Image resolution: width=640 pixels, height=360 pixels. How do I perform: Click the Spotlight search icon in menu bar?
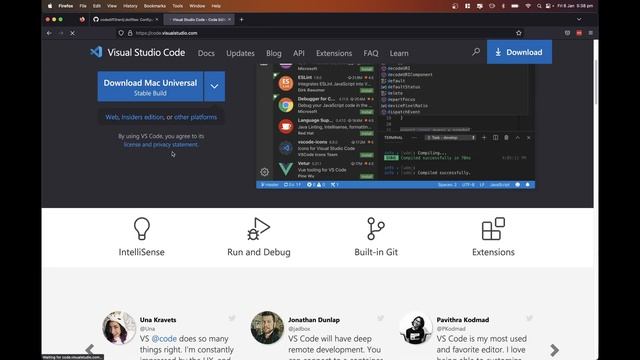tap(539, 6)
